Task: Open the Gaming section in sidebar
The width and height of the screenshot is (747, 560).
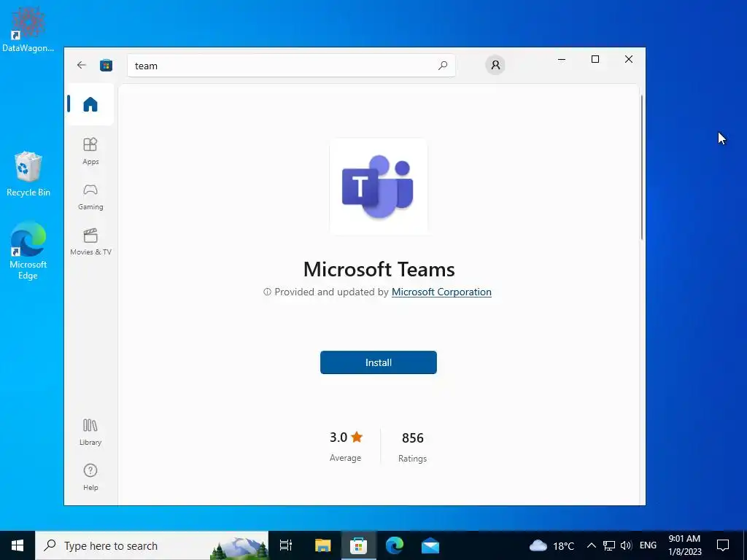Action: coord(90,197)
